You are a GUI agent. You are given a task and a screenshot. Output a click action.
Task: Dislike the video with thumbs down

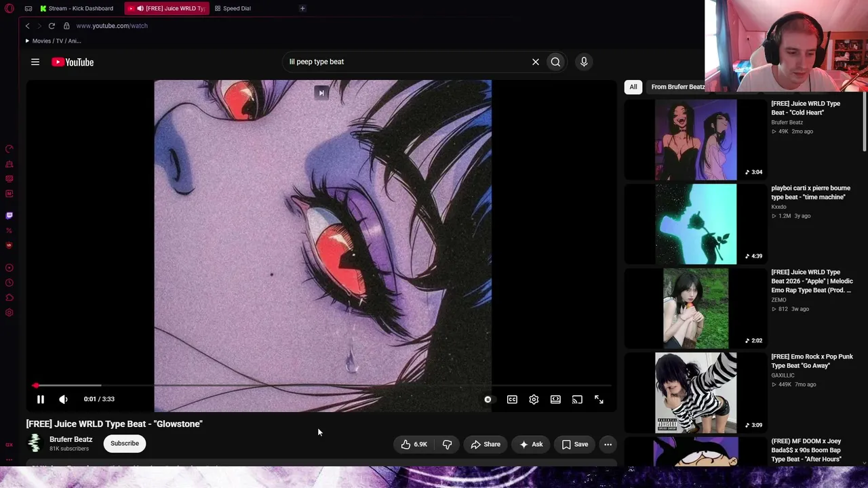(448, 445)
